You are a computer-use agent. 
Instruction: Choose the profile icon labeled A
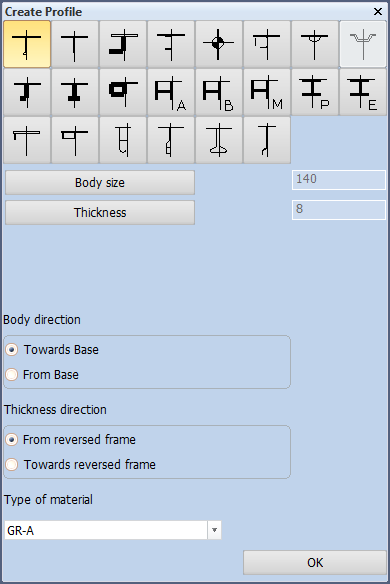[171, 92]
